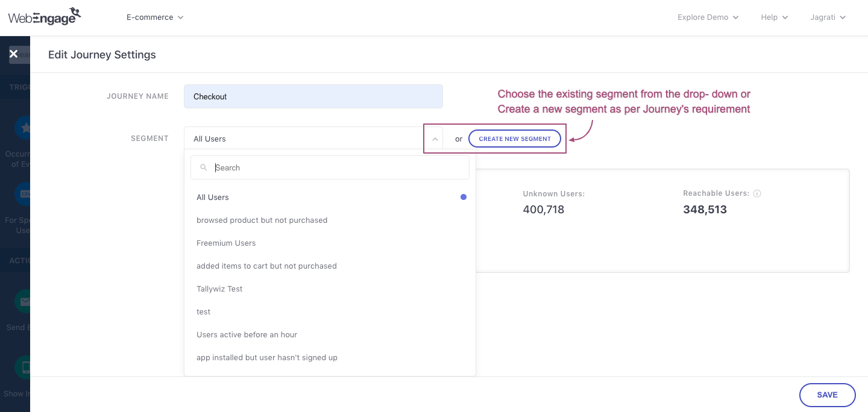
Task: Close the Edit Journey Settings panel
Action: pyautogui.click(x=13, y=54)
